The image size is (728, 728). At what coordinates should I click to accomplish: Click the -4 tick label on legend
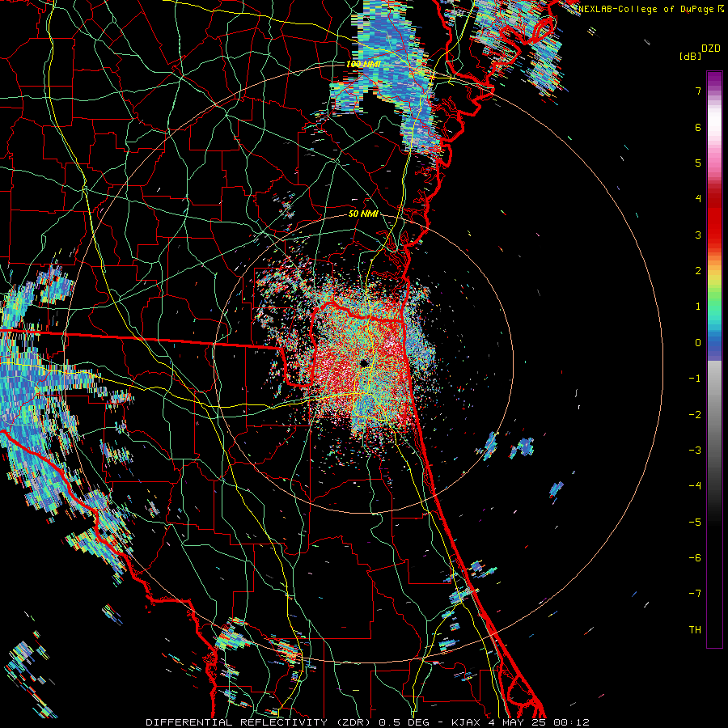click(695, 485)
